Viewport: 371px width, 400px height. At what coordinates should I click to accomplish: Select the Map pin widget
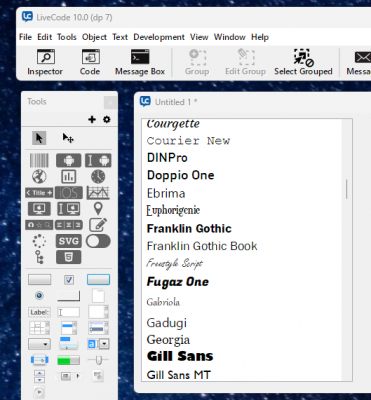[98, 209]
